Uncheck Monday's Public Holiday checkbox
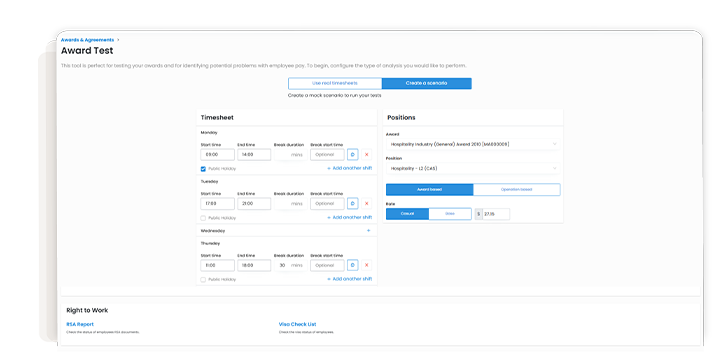The image size is (720, 363). (203, 169)
